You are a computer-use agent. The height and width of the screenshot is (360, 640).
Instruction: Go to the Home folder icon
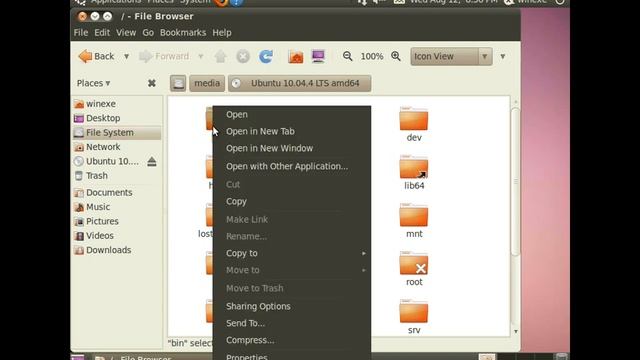(296, 56)
